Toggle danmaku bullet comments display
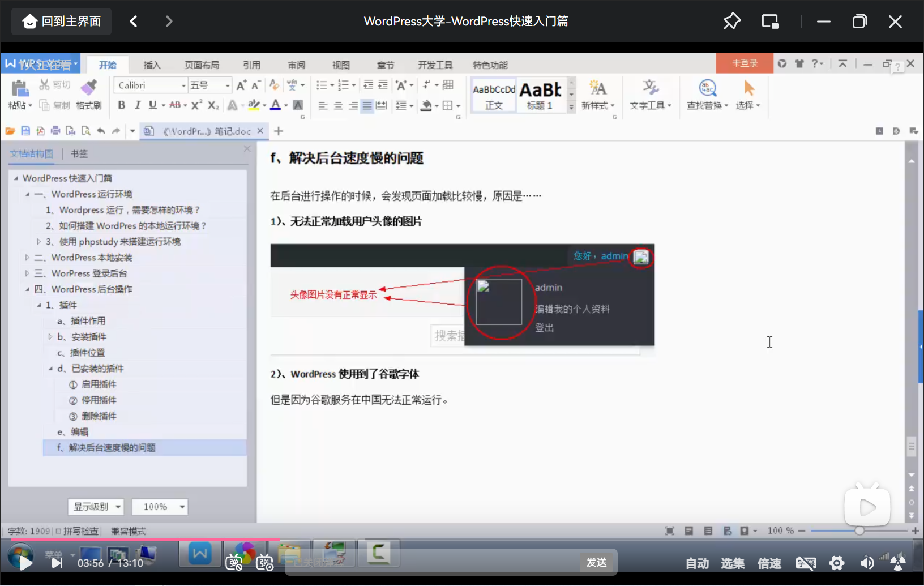Image resolution: width=924 pixels, height=586 pixels. click(234, 563)
